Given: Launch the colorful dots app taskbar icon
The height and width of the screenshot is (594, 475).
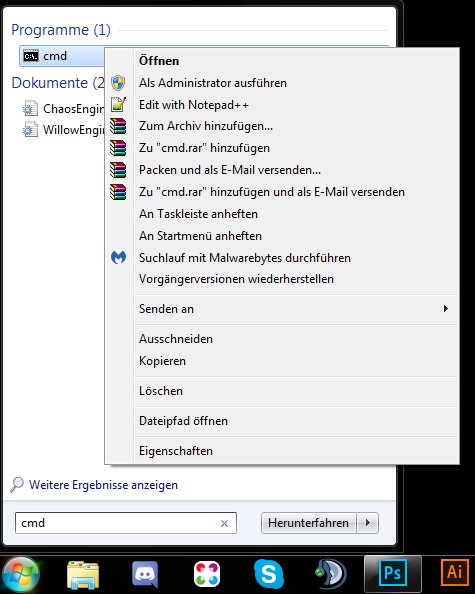Looking at the screenshot, I should pyautogui.click(x=207, y=574).
